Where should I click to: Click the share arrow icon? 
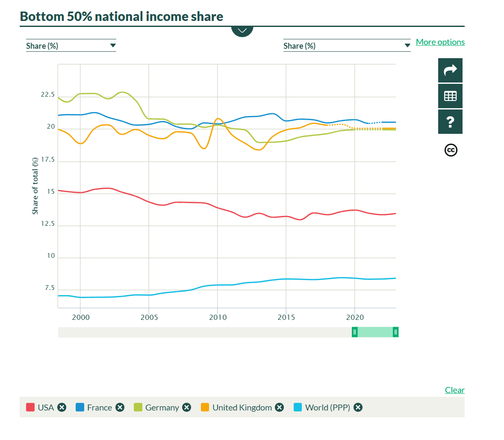450,71
